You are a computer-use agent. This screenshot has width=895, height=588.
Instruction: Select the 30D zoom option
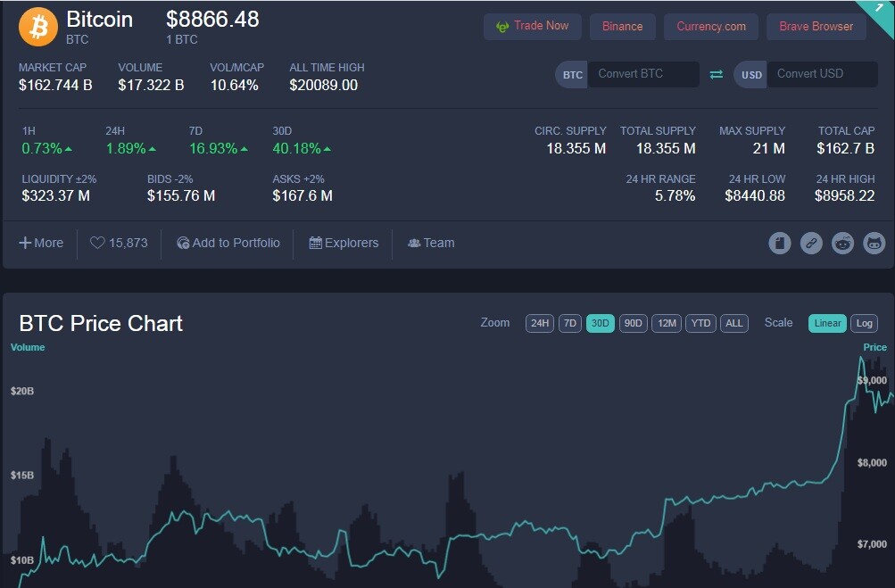(600, 323)
